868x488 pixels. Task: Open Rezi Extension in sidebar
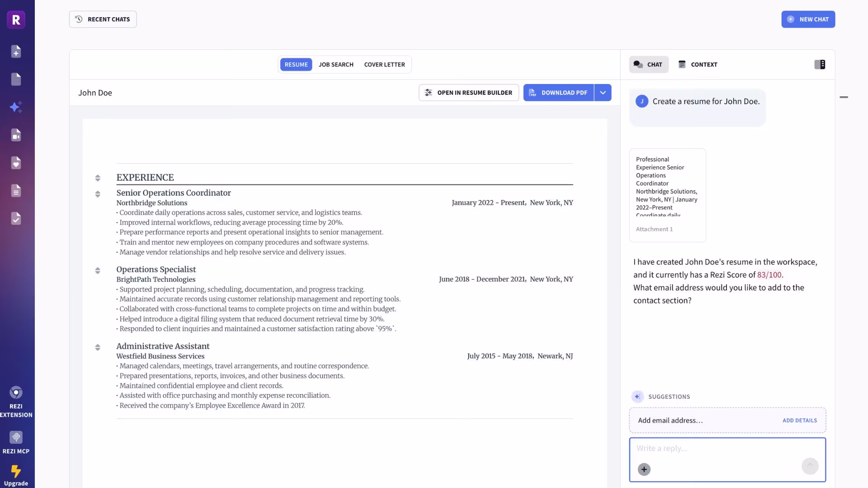[x=16, y=402]
